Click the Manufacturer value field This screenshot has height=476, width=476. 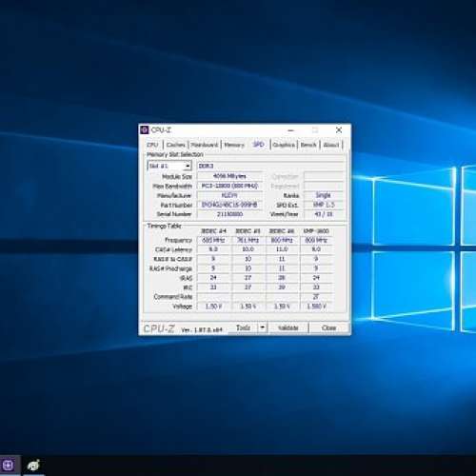tap(229, 195)
